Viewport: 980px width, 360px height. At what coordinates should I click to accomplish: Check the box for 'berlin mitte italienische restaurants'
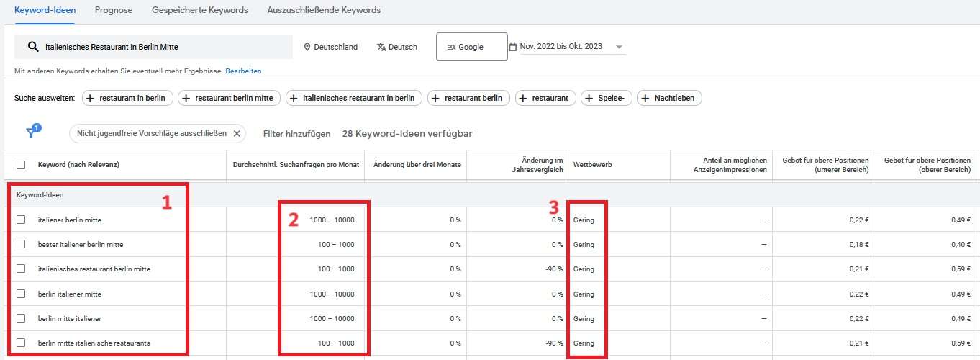[x=21, y=343]
